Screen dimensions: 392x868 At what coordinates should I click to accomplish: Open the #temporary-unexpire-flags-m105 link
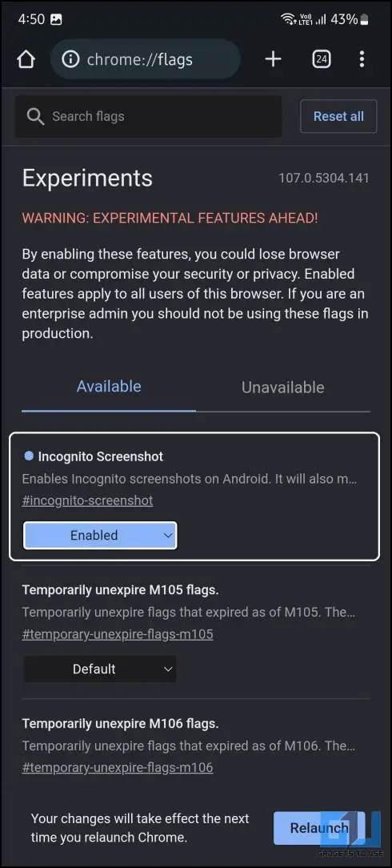click(x=118, y=634)
